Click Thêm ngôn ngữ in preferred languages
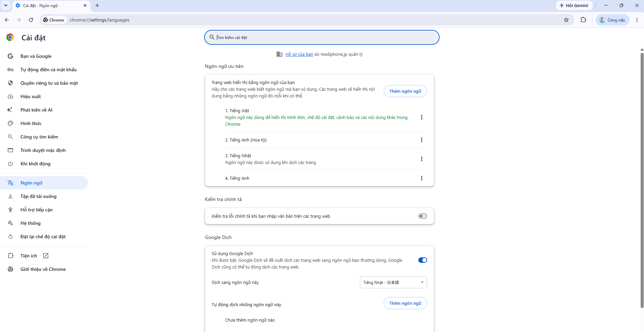 [405, 91]
